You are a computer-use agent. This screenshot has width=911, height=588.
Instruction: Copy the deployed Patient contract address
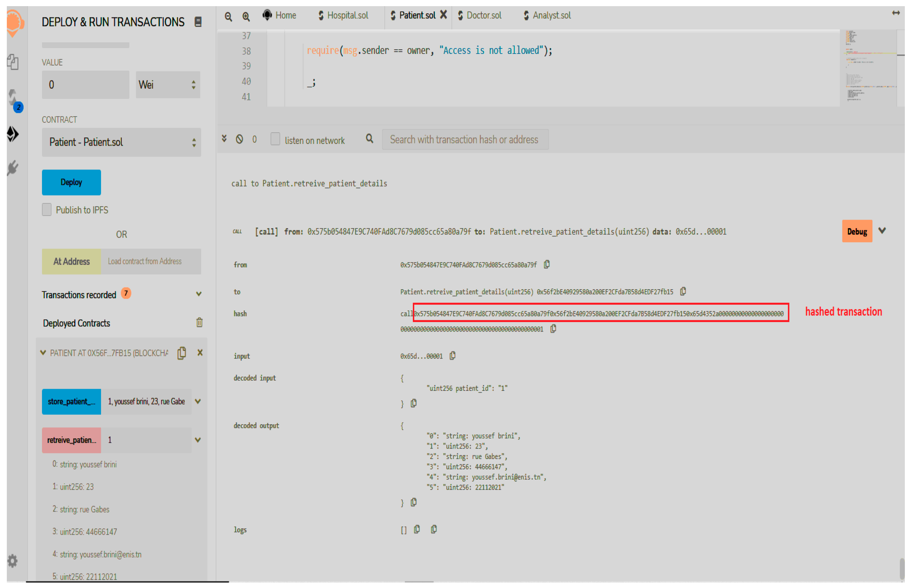pos(182,353)
